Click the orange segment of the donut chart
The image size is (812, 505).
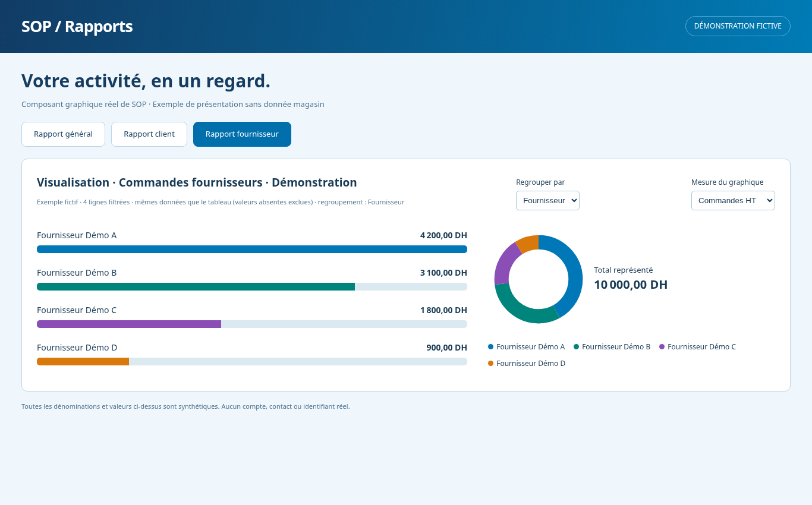(529, 243)
